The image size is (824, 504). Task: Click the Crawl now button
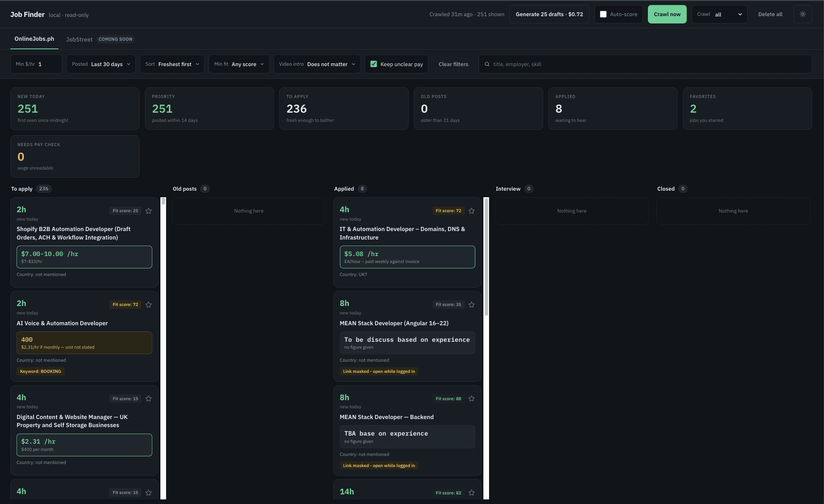point(667,14)
